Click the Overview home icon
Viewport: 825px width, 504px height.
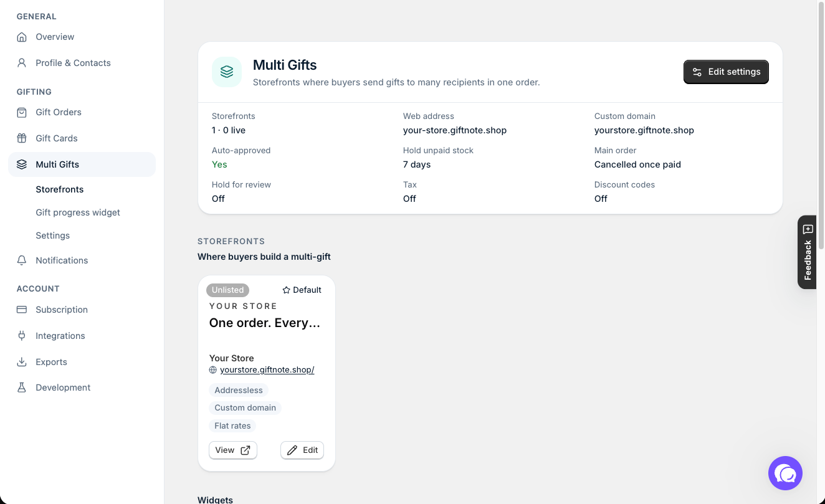click(x=22, y=37)
